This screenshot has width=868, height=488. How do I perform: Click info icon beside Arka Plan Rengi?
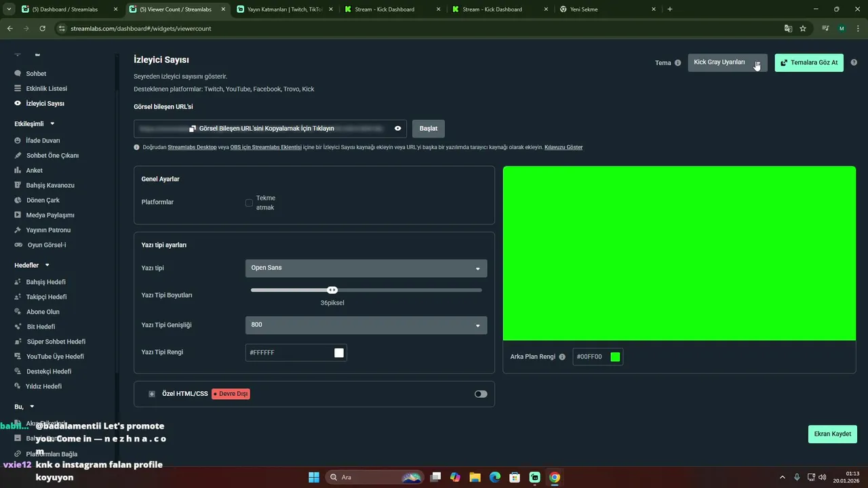pos(562,357)
